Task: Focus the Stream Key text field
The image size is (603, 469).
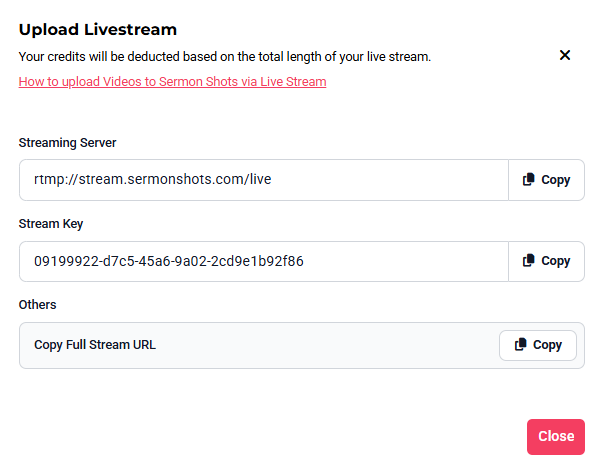Action: (x=264, y=261)
